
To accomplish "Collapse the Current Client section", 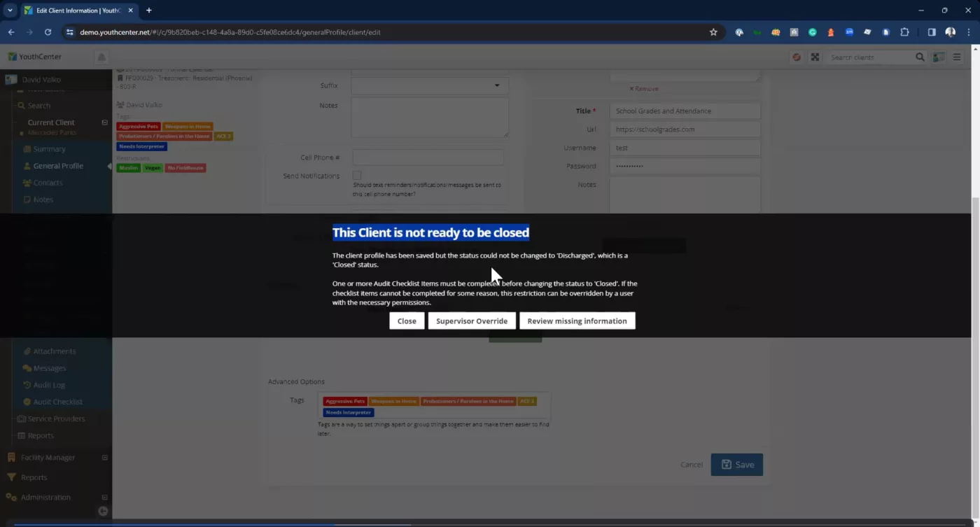I will pyautogui.click(x=105, y=122).
